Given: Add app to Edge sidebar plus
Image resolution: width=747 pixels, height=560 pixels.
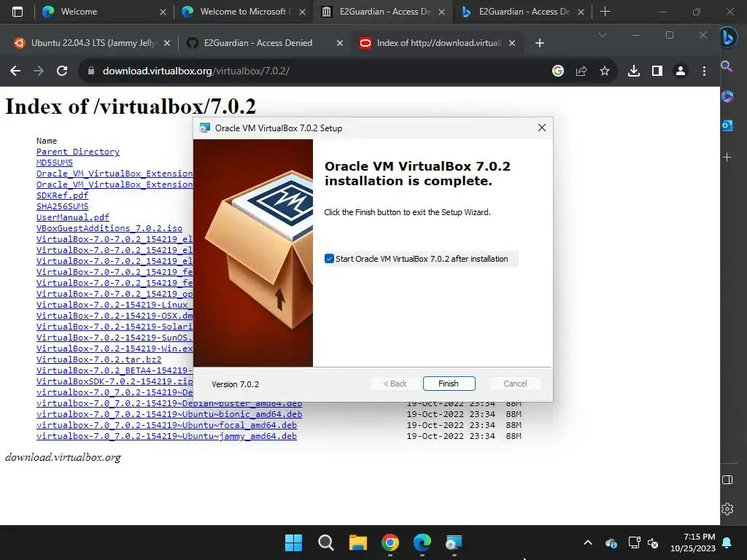Looking at the screenshot, I should tap(727, 157).
